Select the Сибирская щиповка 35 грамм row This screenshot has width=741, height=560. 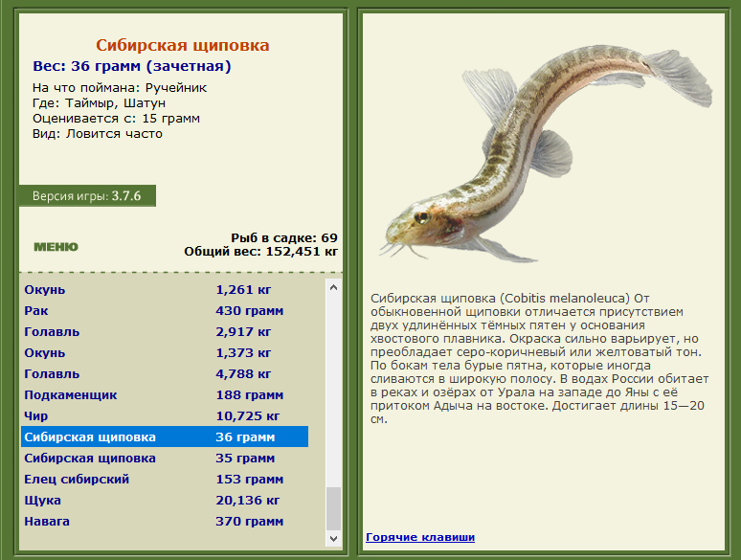165,458
